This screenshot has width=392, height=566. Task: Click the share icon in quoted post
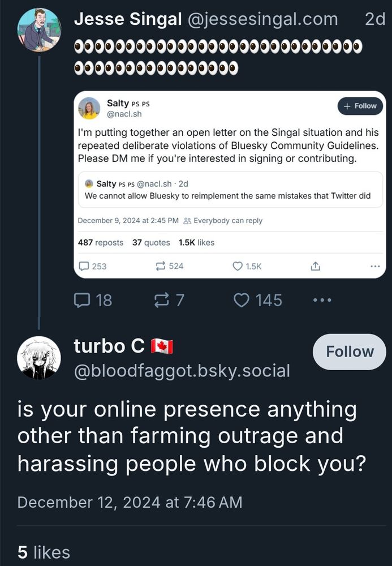click(x=316, y=265)
